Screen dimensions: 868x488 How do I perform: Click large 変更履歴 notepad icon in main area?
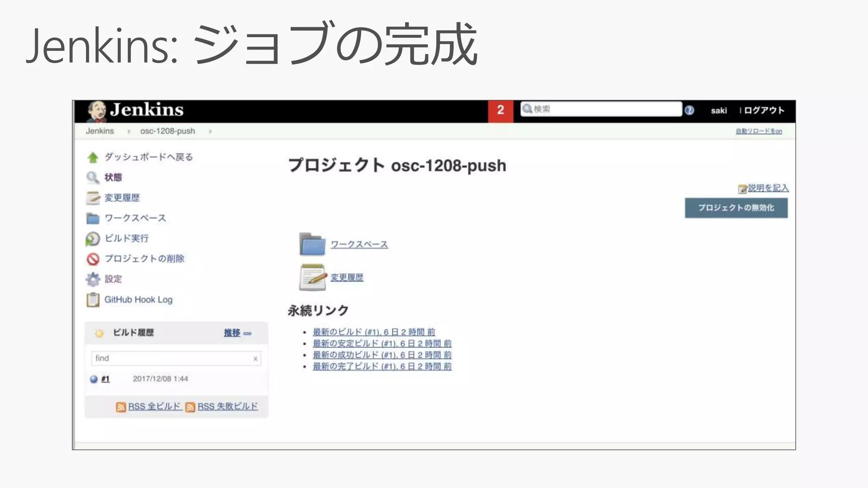pyautogui.click(x=313, y=277)
